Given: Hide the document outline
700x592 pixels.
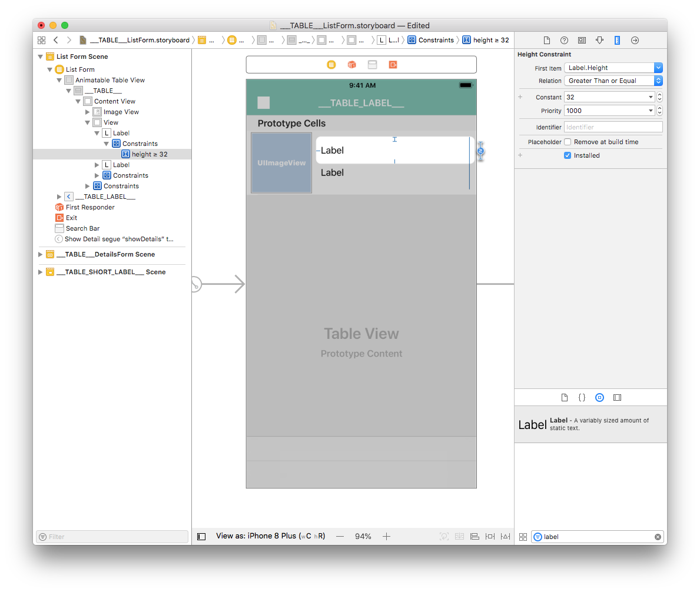Looking at the screenshot, I should (x=201, y=537).
